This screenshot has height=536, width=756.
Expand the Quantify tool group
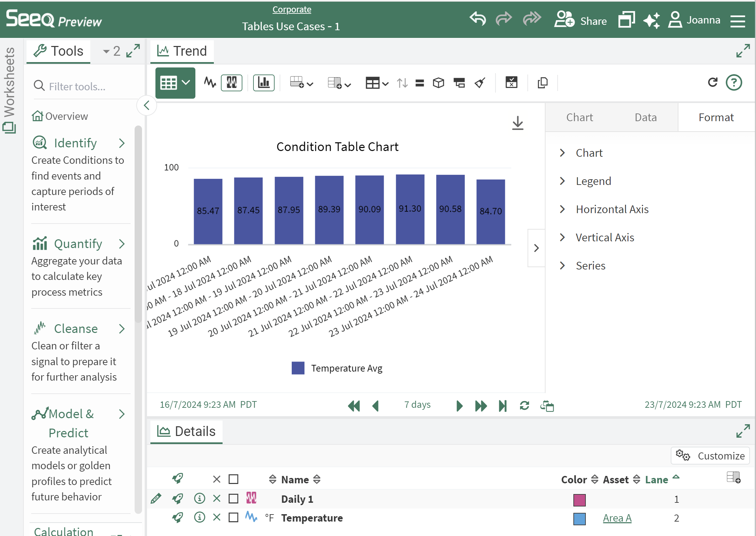point(79,244)
